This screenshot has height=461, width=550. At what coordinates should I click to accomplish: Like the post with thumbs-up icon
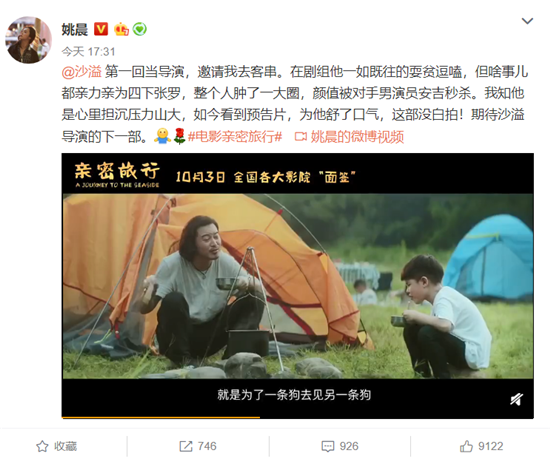pyautogui.click(x=467, y=446)
